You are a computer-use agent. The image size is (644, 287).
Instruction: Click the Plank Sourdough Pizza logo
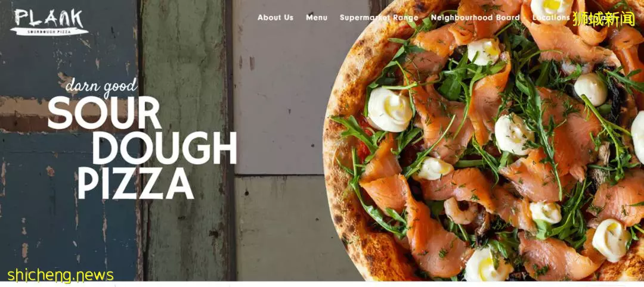(49, 21)
